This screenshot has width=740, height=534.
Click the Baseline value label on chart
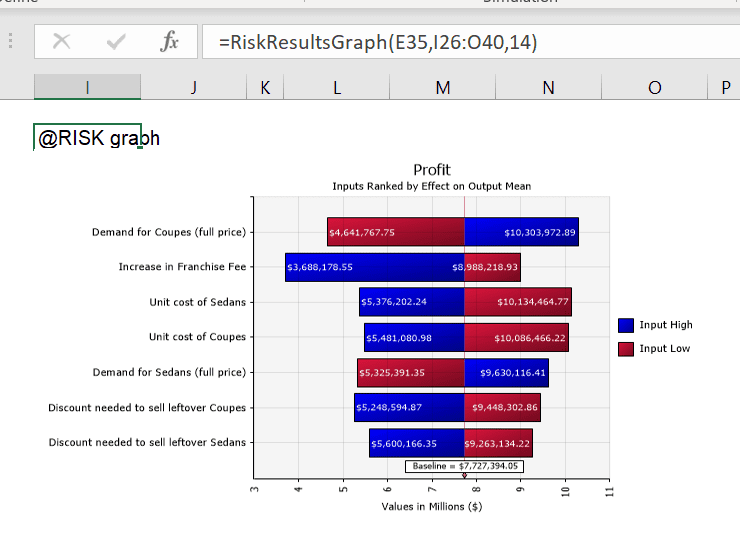[464, 466]
